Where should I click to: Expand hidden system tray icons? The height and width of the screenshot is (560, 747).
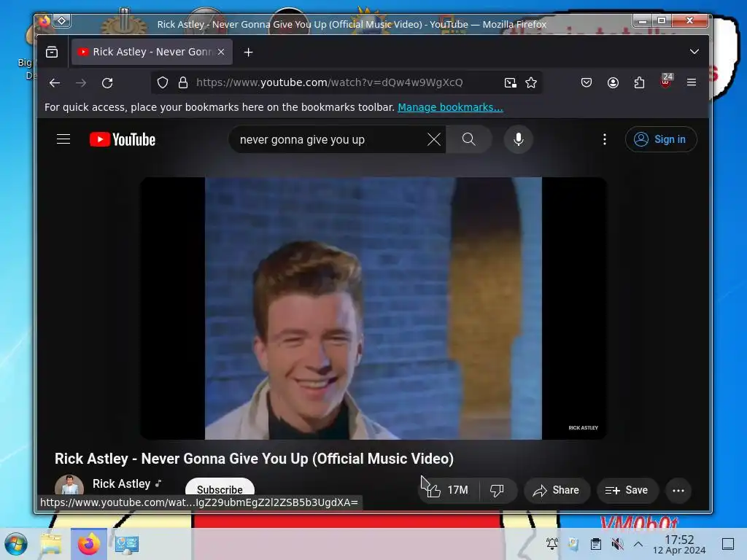[638, 544]
